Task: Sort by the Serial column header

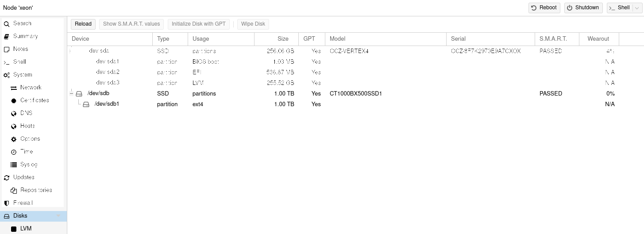Action: 491,39
